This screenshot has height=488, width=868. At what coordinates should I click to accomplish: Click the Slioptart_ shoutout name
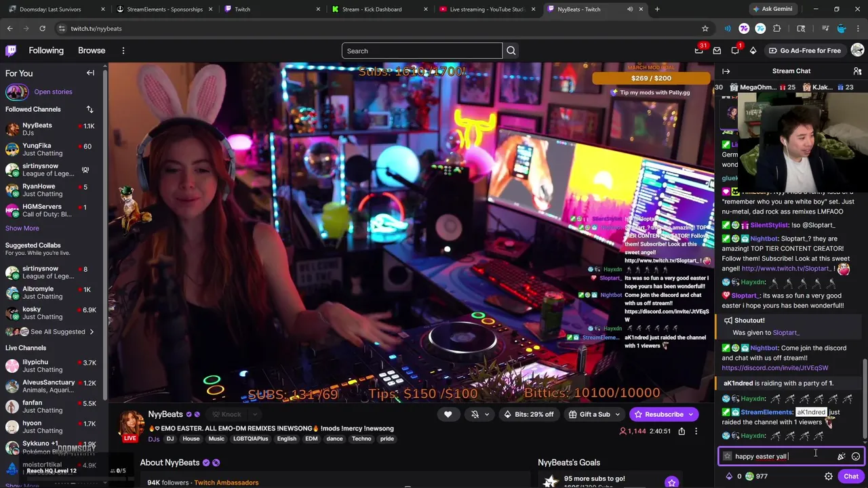coord(786,333)
